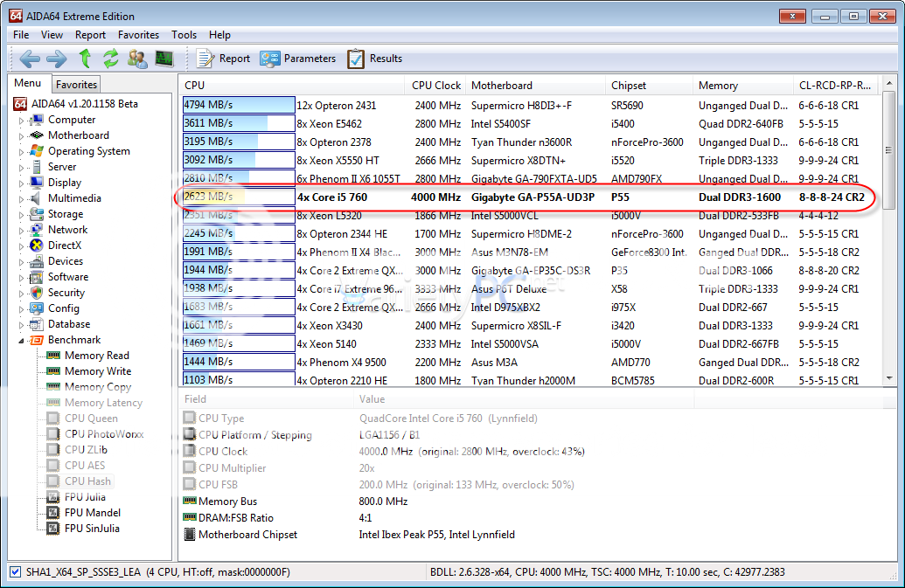Go back with the left arrow icon
Screen dimensions: 905x588
click(30, 59)
